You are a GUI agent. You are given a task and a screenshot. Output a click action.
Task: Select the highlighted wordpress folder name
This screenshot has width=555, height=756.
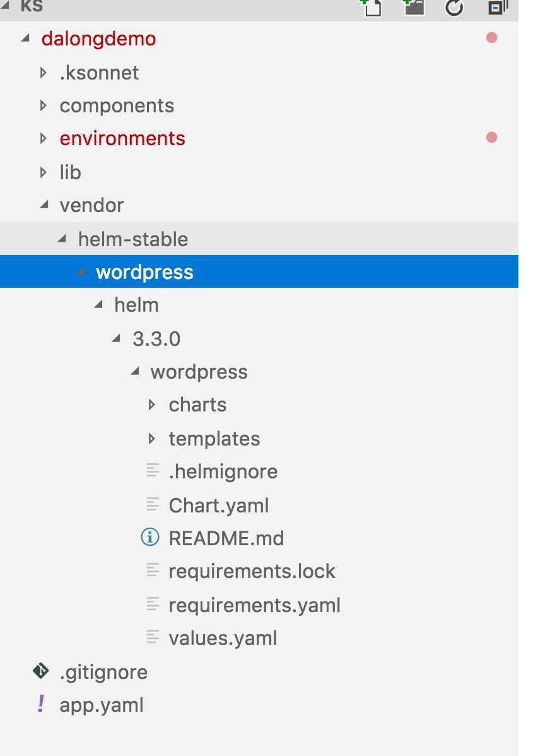point(144,273)
